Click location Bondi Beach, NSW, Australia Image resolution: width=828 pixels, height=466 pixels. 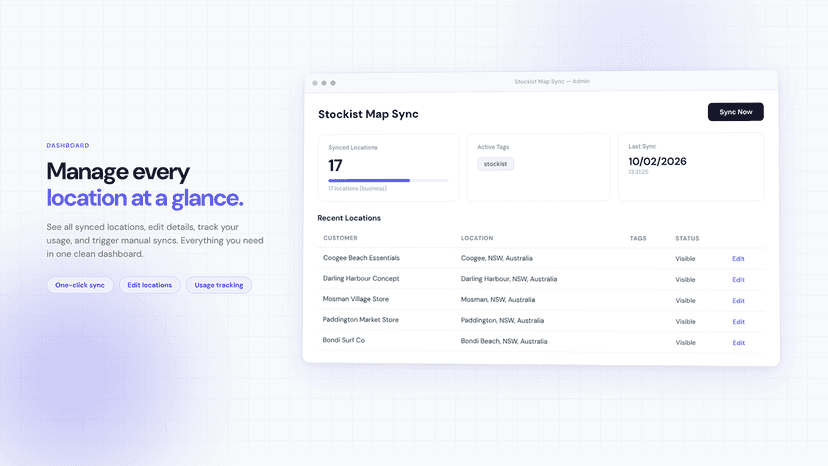coord(504,341)
